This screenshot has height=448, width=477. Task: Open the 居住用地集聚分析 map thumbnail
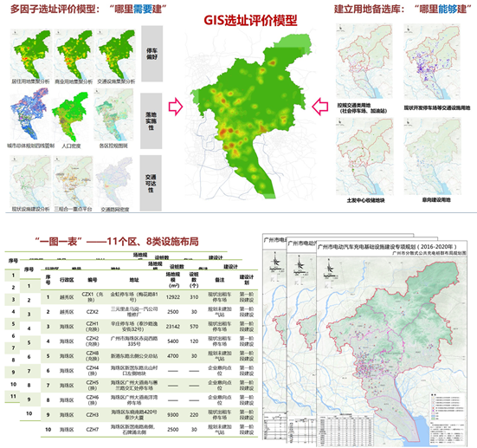(x=30, y=55)
